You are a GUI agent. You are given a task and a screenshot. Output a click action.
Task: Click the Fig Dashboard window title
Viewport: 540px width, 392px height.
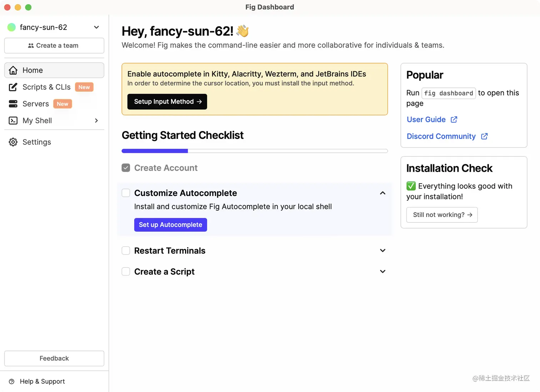[x=270, y=7]
